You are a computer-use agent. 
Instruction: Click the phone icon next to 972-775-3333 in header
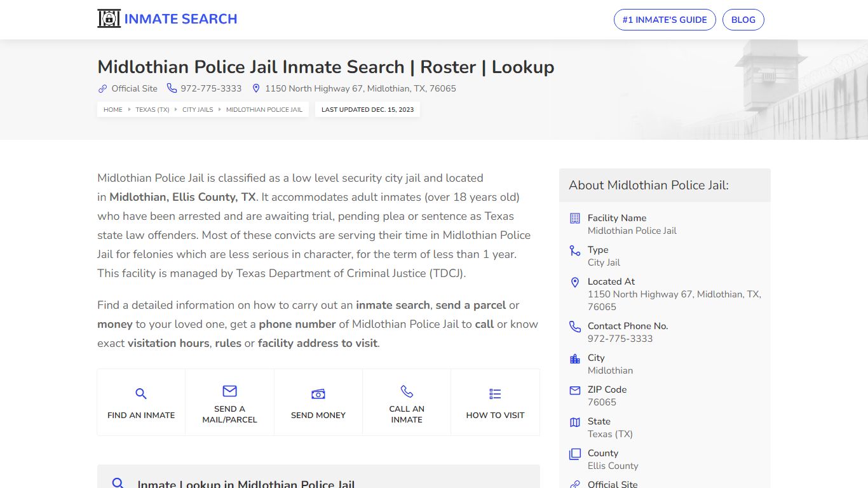172,88
